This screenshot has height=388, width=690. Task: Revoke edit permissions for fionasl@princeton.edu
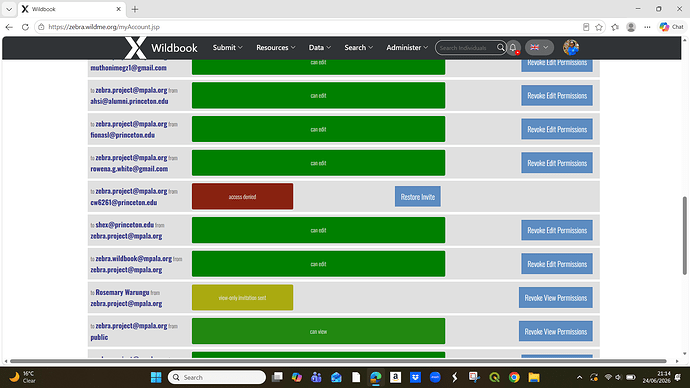(557, 129)
